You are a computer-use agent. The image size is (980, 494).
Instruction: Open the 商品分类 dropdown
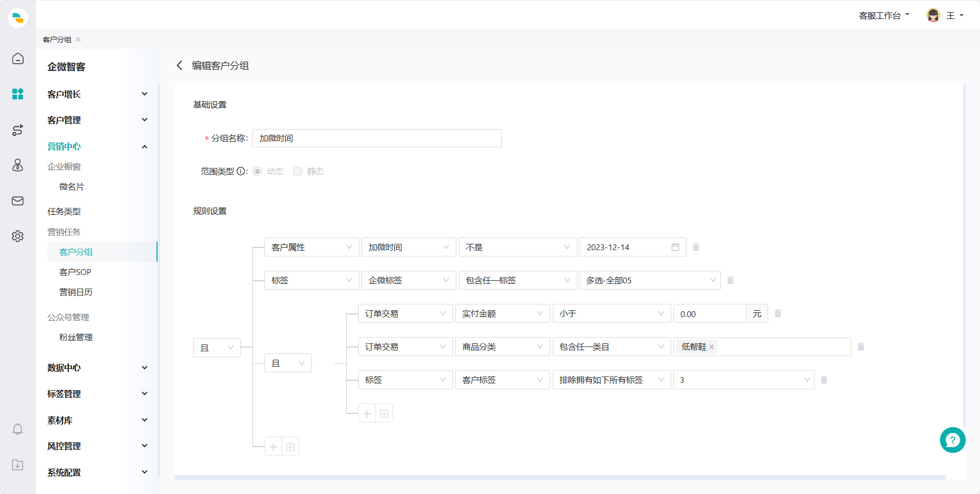[503, 347]
